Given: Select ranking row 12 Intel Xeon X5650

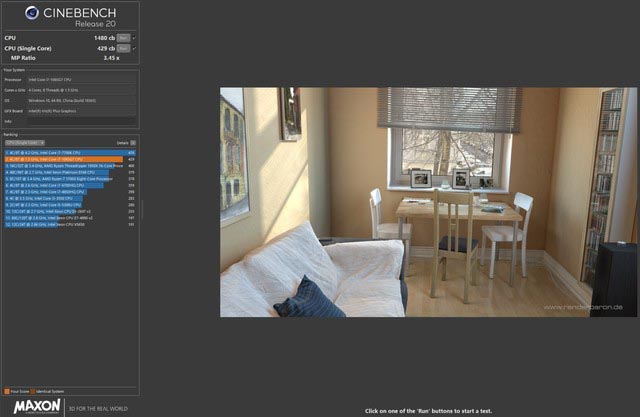Looking at the screenshot, I should pyautogui.click(x=70, y=224).
